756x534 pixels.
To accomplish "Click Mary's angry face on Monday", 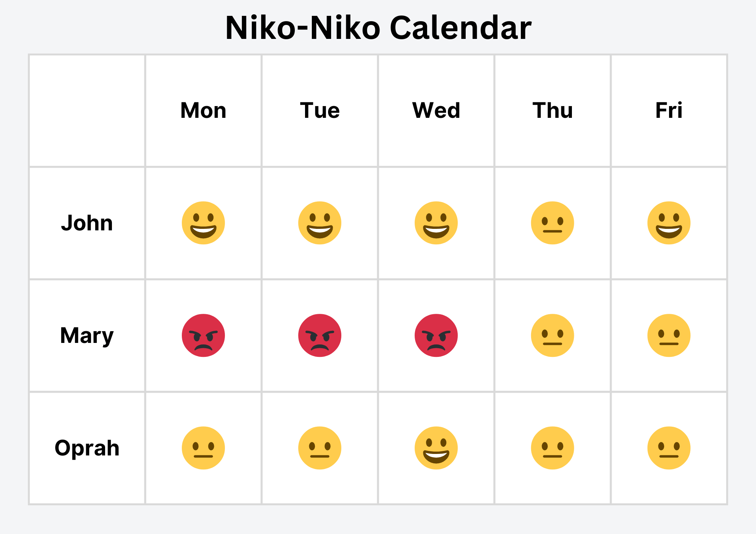I will 203,335.
